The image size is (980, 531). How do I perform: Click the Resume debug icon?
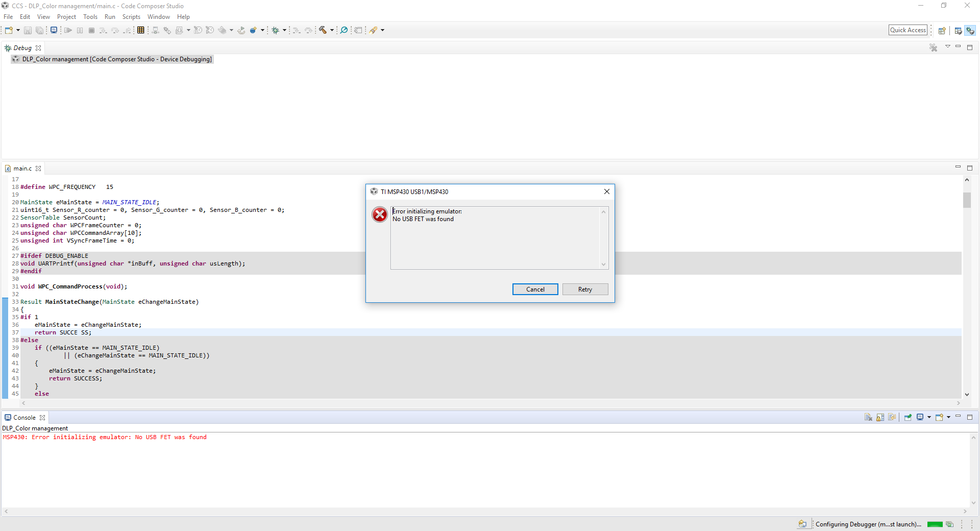pyautogui.click(x=68, y=30)
